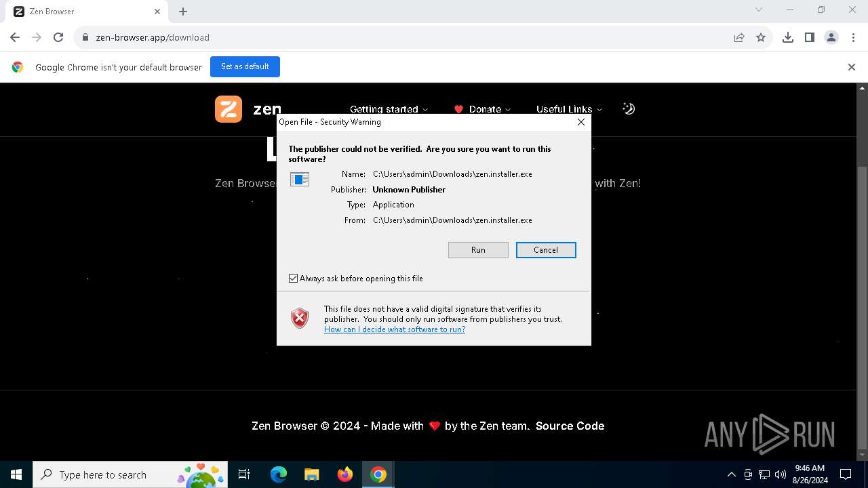Click the Zen Browser tab title
This screenshot has width=868, height=488.
click(x=52, y=12)
